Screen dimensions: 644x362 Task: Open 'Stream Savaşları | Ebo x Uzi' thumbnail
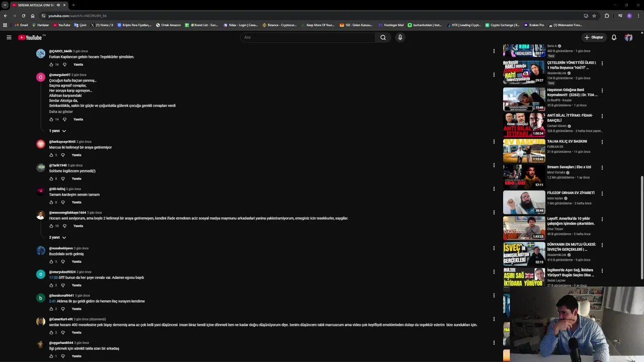pos(524,176)
